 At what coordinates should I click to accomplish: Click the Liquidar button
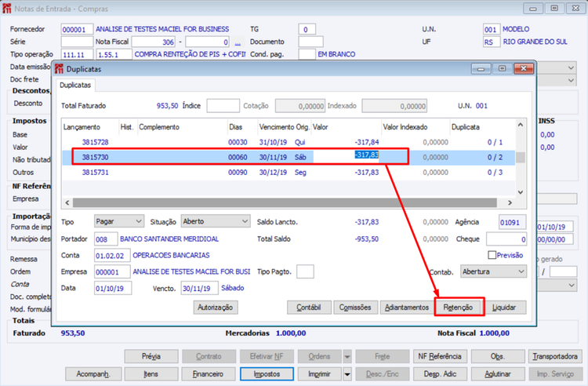[x=504, y=308]
